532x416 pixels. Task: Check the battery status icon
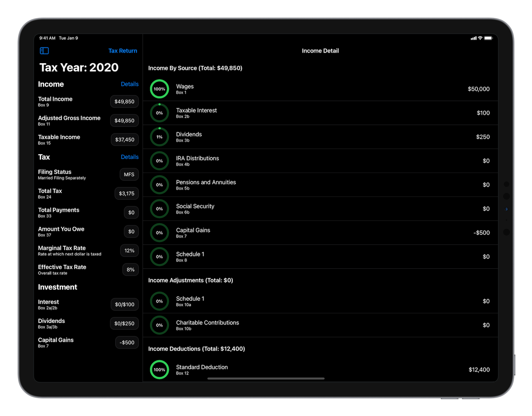[x=488, y=38]
